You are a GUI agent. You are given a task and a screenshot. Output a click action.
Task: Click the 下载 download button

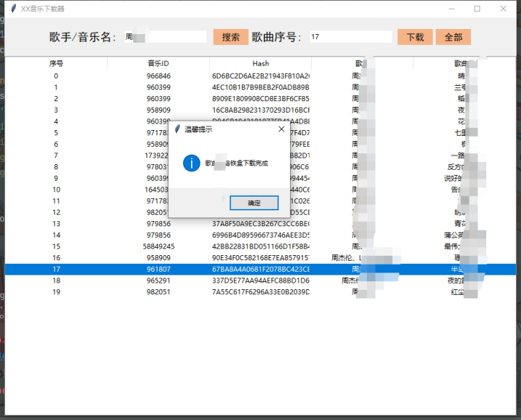click(415, 37)
